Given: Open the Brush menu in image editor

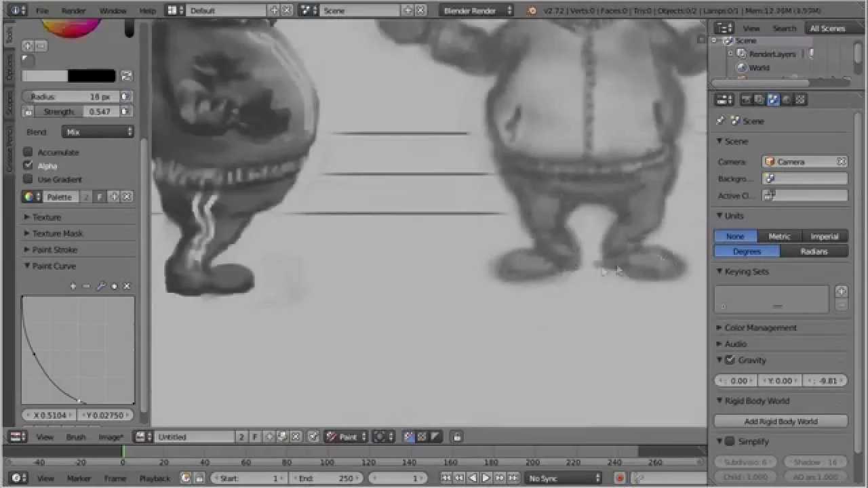Looking at the screenshot, I should click(75, 437).
